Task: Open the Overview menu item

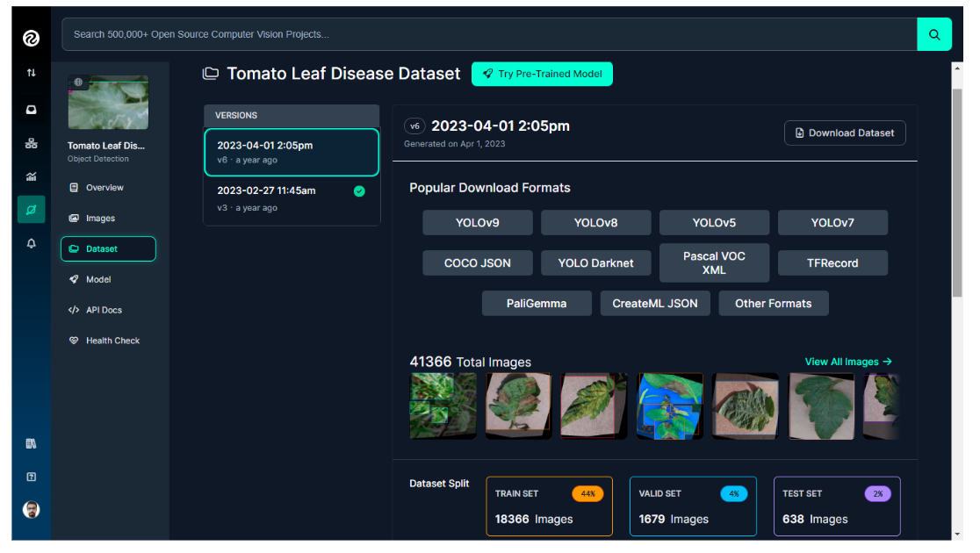Action: coord(104,188)
